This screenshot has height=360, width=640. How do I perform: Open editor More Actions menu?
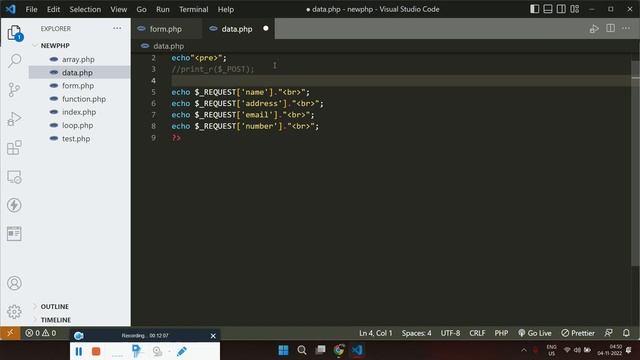point(626,29)
